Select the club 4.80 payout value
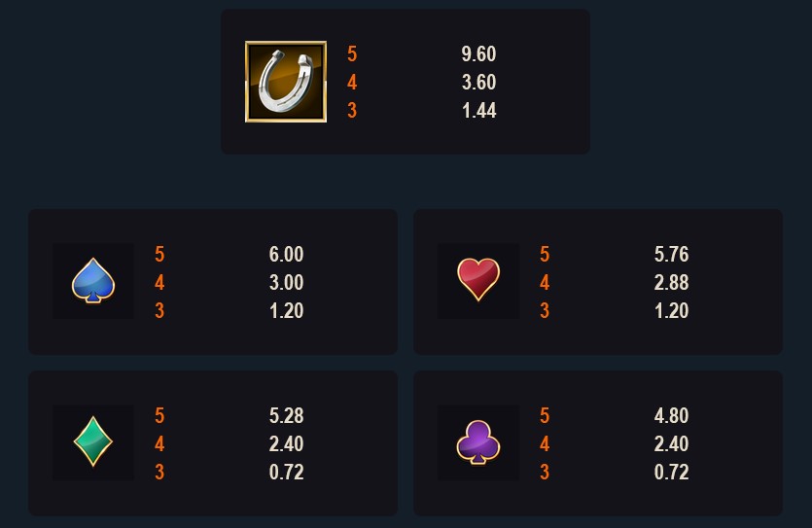The height and width of the screenshot is (528, 812). pos(671,415)
